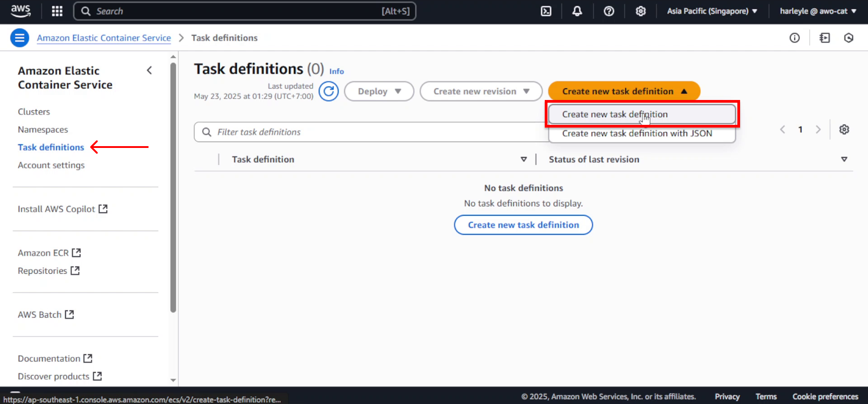Go to Account settings in the sidebar
Image resolution: width=868 pixels, height=404 pixels.
tap(51, 165)
